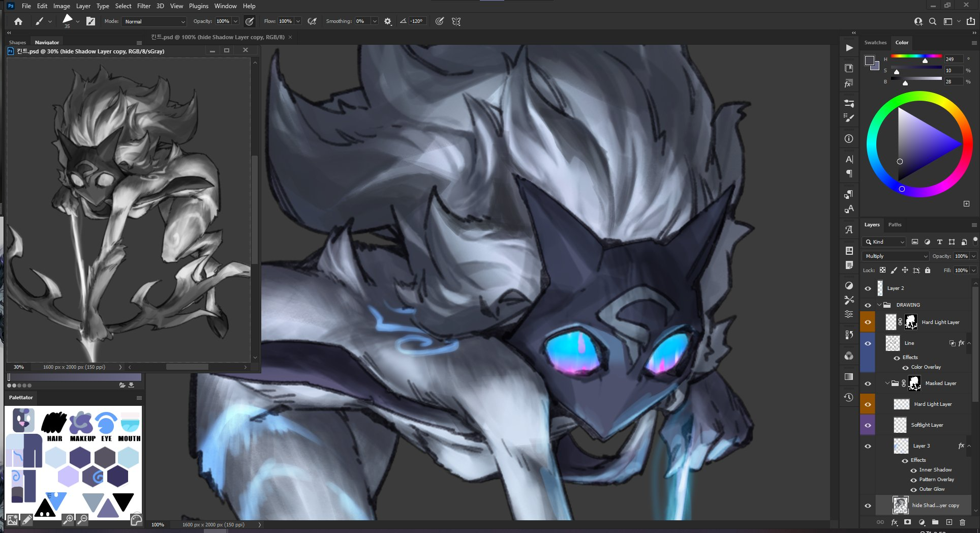Screen dimensions: 980x533
Task: Open the Plugins menu
Action: click(x=199, y=6)
